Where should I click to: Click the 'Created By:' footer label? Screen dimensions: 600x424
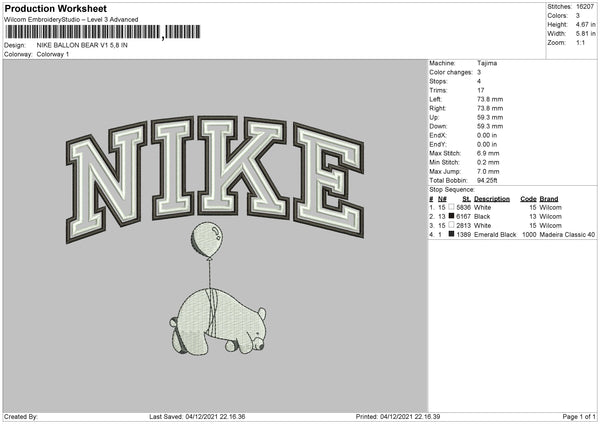pyautogui.click(x=21, y=417)
